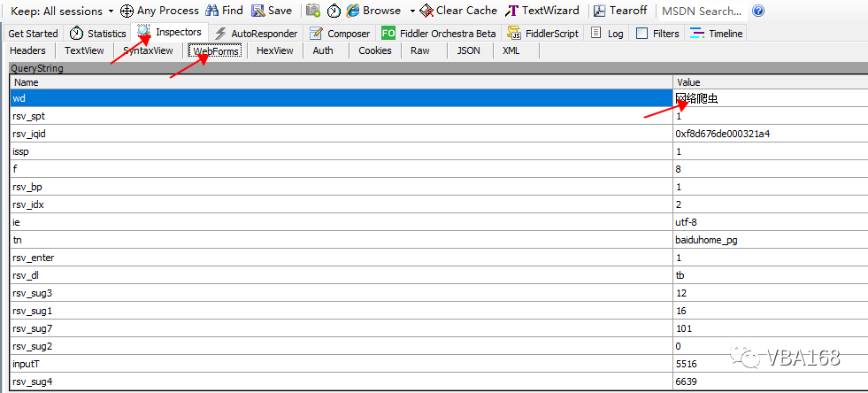Viewport: 868px width, 393px height.
Task: Click the 6639 value cell
Action: pyautogui.click(x=771, y=381)
